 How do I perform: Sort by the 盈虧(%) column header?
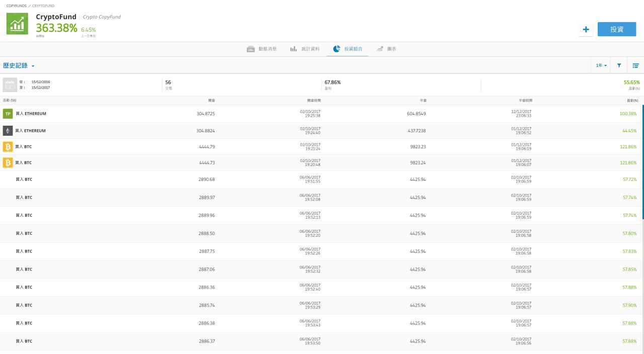(633, 101)
